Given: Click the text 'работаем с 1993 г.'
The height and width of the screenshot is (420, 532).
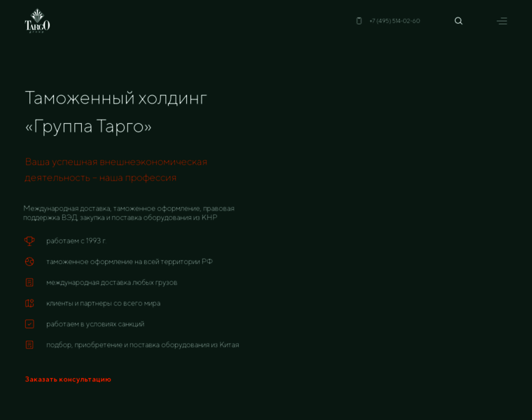Looking at the screenshot, I should pyautogui.click(x=76, y=241).
